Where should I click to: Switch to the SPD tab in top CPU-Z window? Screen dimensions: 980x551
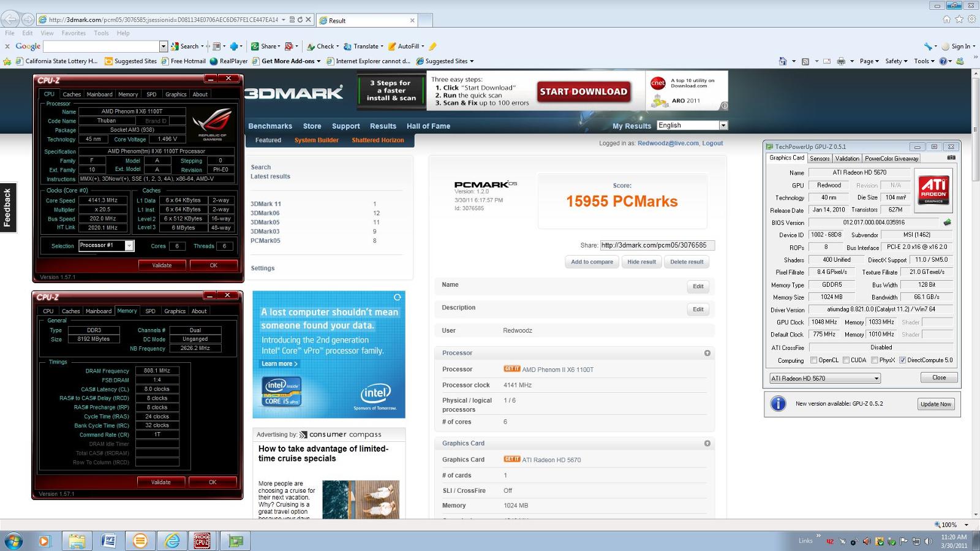(151, 94)
